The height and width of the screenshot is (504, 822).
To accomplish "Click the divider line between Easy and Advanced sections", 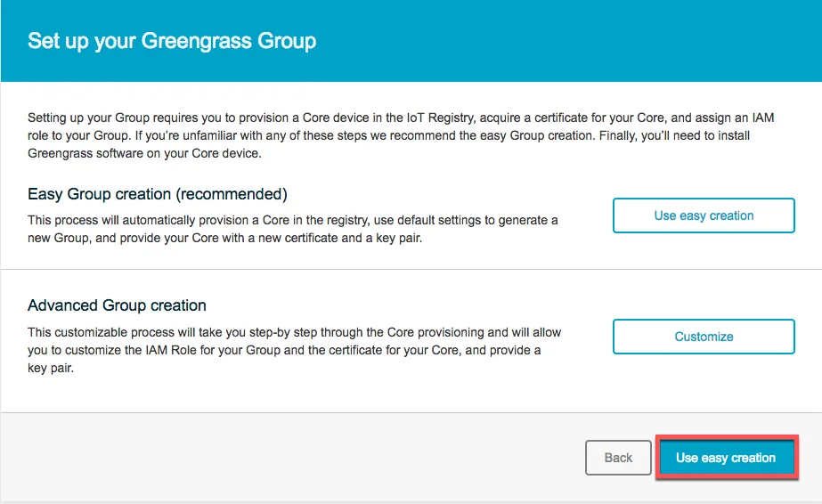I will coord(411,269).
